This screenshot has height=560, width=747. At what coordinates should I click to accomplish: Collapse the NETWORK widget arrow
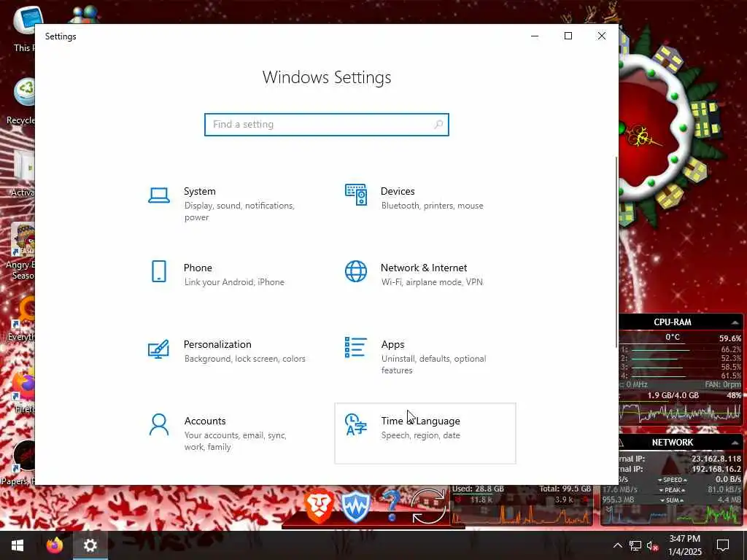tap(735, 443)
